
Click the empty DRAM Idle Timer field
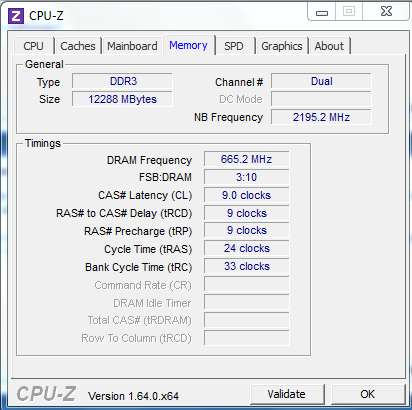coord(247,303)
